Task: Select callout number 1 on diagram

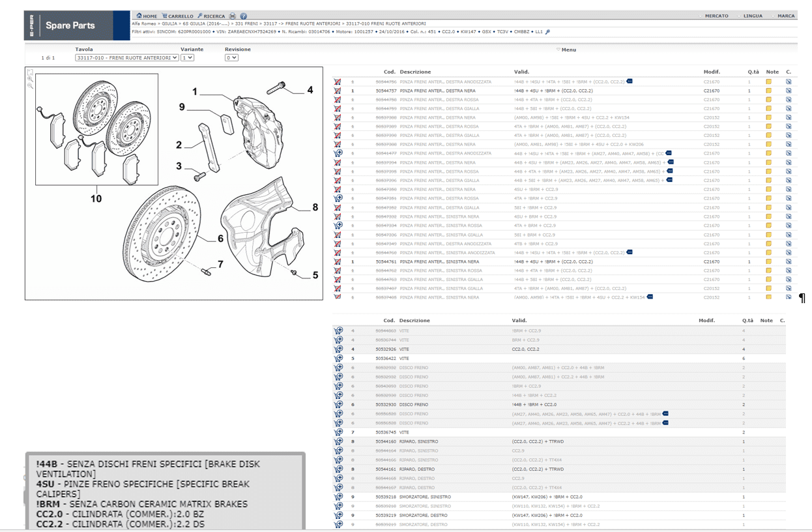Action: click(194, 92)
